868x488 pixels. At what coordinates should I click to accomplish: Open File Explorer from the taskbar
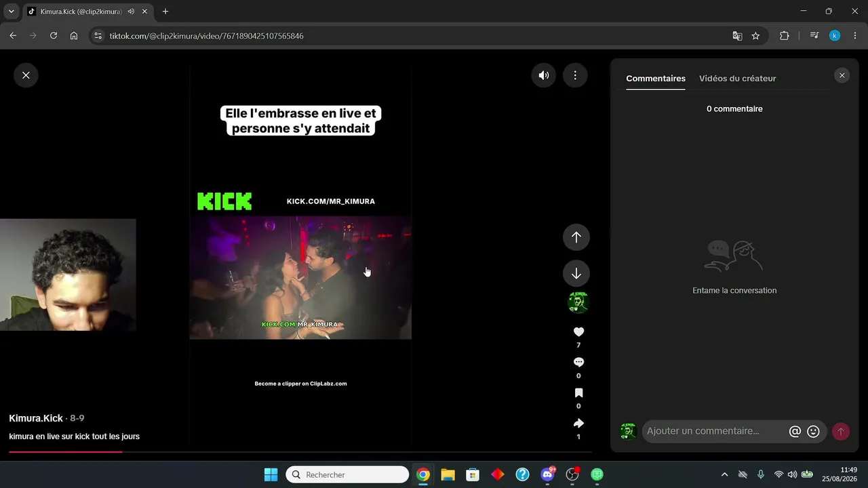coord(448,474)
